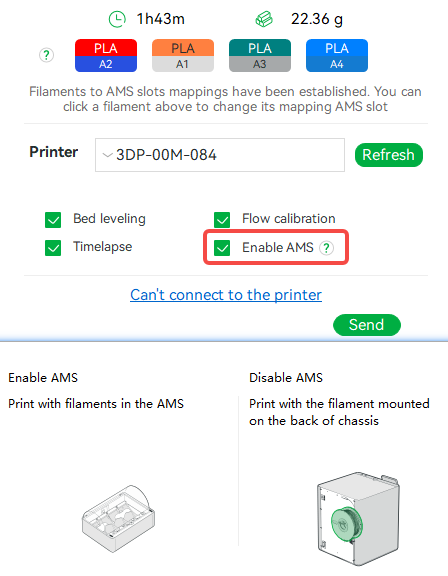This screenshot has height=576, width=448.
Task: Click the Refresh button
Action: click(x=389, y=155)
